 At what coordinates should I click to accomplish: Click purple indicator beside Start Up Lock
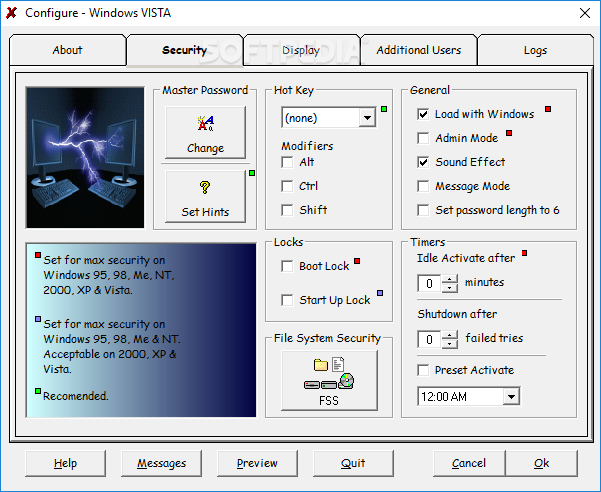point(380,293)
